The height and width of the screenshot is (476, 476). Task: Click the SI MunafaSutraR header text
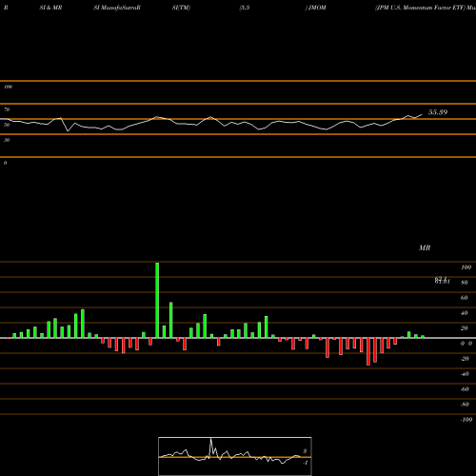[x=117, y=8]
